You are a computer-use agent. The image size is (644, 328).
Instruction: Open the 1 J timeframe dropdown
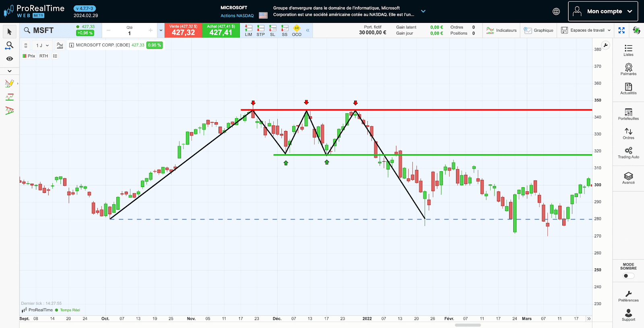pos(42,45)
